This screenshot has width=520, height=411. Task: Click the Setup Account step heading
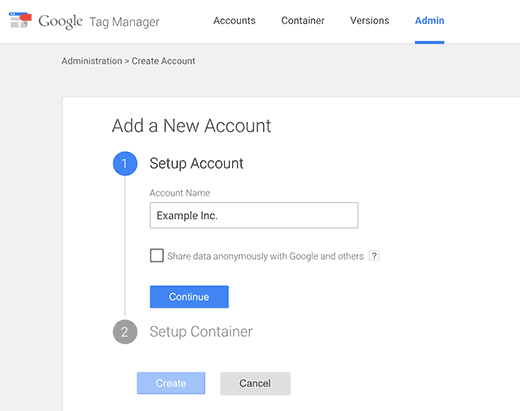pyautogui.click(x=196, y=164)
